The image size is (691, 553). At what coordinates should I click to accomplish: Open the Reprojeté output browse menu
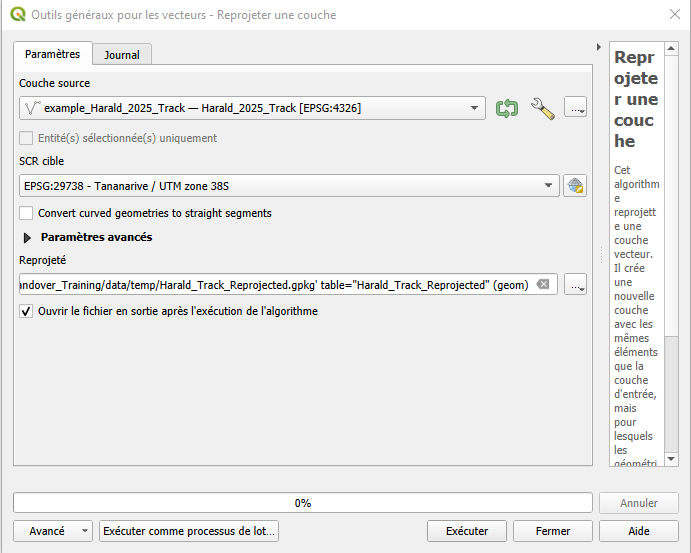click(575, 284)
